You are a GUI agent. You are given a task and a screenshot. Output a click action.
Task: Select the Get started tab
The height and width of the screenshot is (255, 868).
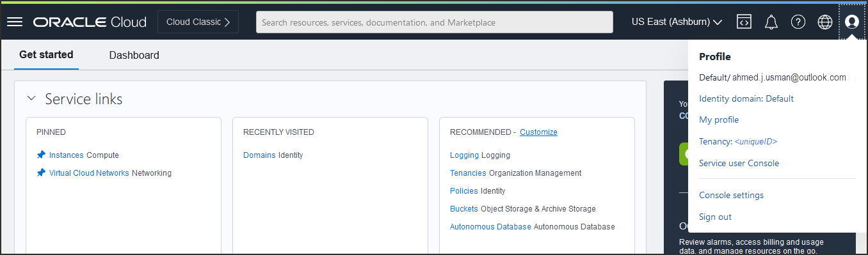tap(46, 54)
